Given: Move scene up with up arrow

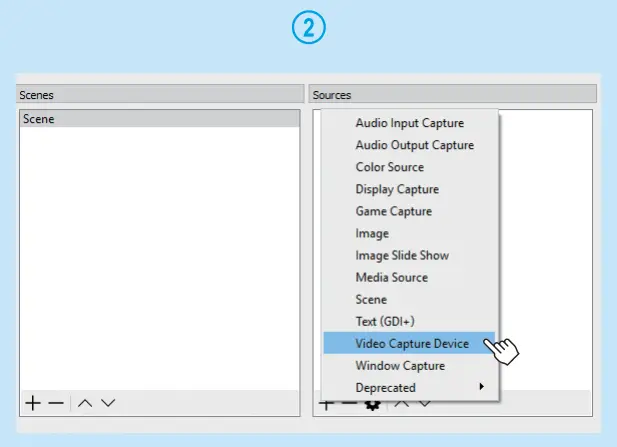Looking at the screenshot, I should tap(85, 403).
